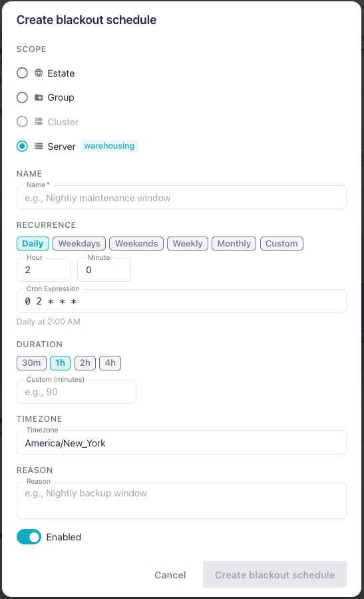Select the Group scope radio button
This screenshot has height=599, width=364.
pyautogui.click(x=22, y=97)
